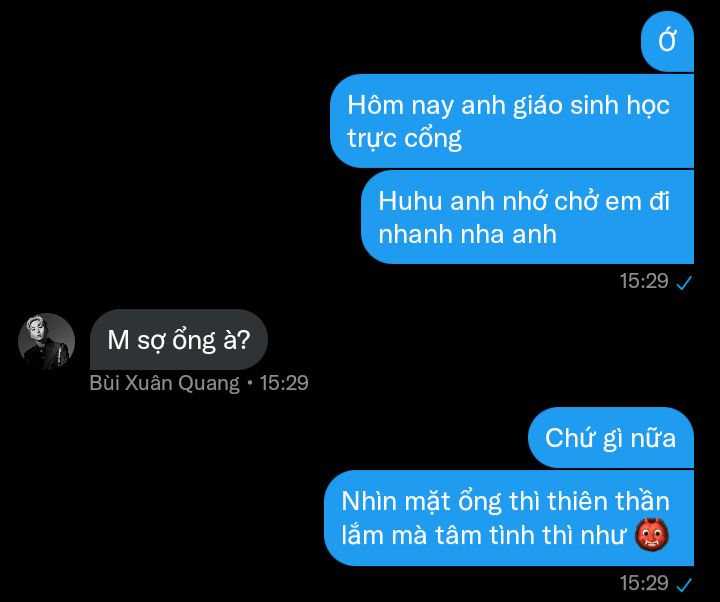The width and height of the screenshot is (720, 602).
Task: Click the 15:29 timestamp beside the sender name
Action: pyautogui.click(x=284, y=383)
